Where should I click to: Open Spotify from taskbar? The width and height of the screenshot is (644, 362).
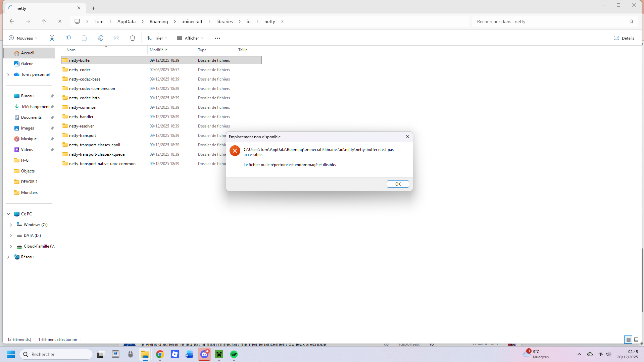(x=234, y=354)
